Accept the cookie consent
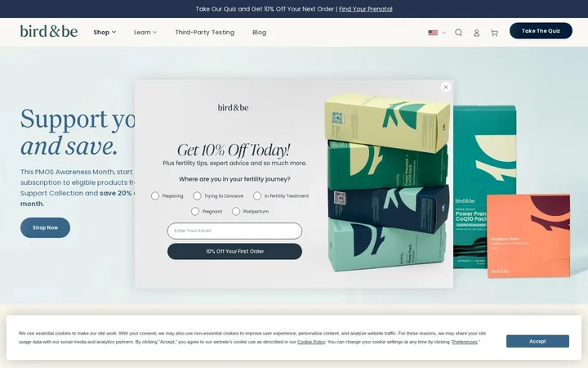This screenshot has width=588, height=368. (537, 341)
